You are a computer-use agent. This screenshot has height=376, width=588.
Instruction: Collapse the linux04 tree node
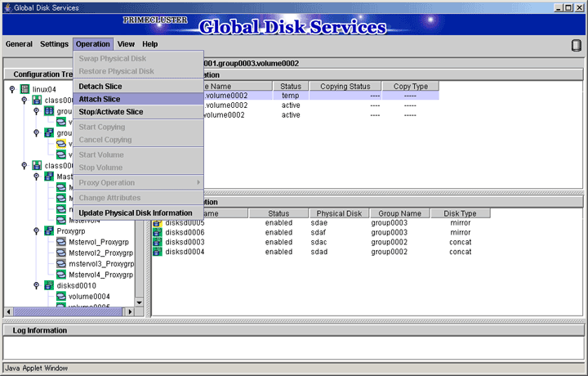(12, 89)
